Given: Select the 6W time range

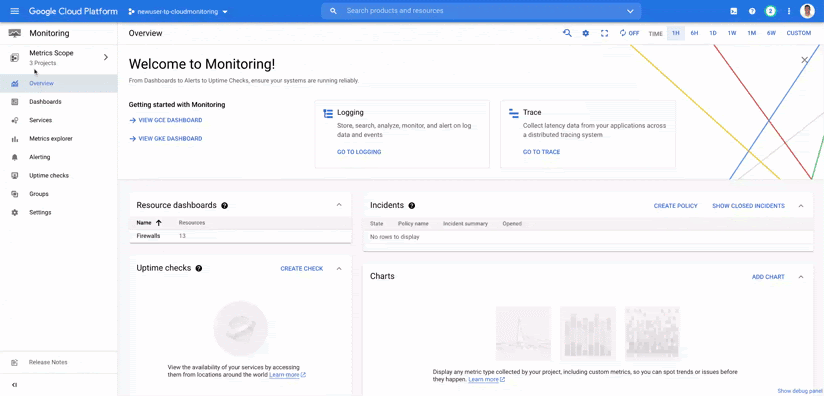Looking at the screenshot, I should click(x=771, y=33).
